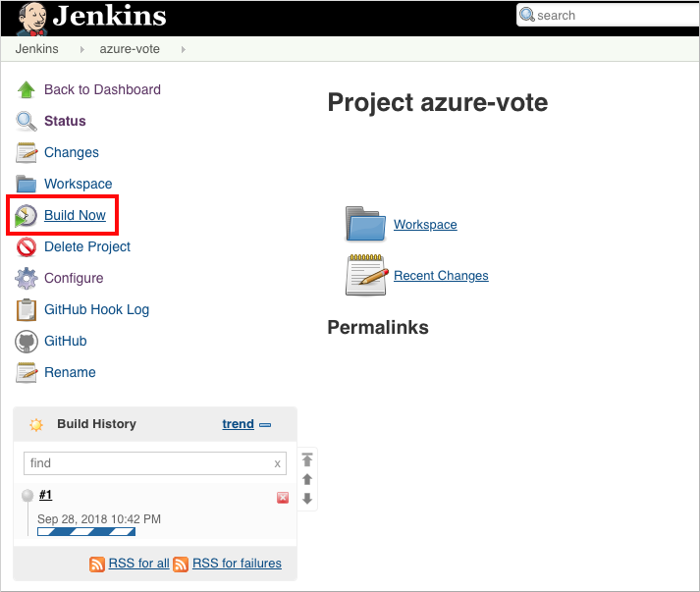Screen dimensions: 700x592
Task: Open Back to Dashboard link
Action: [102, 89]
